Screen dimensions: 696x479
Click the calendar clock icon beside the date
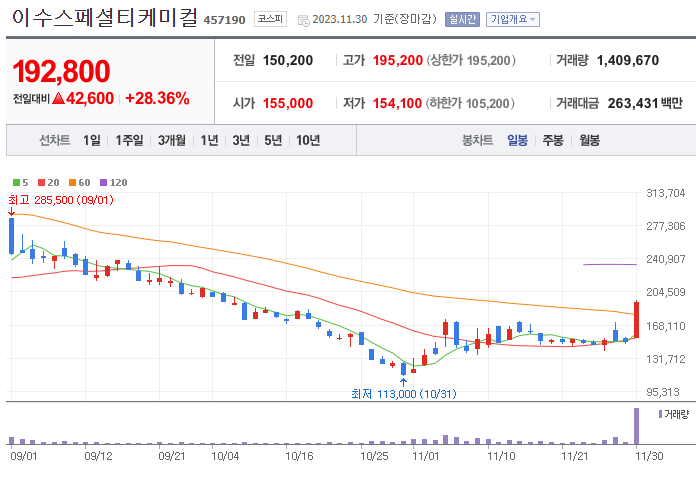click(304, 20)
